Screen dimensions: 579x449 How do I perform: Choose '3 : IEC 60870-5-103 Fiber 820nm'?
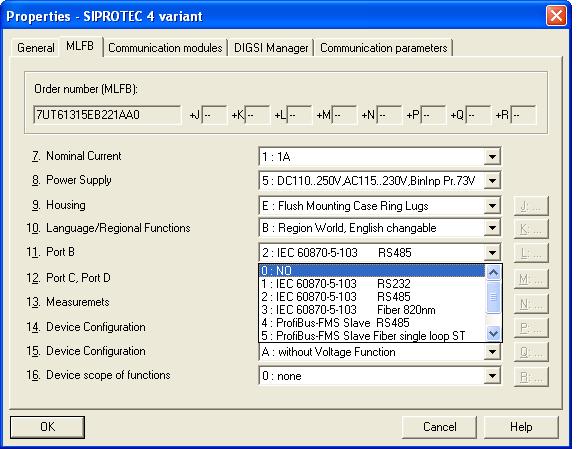coord(372,309)
